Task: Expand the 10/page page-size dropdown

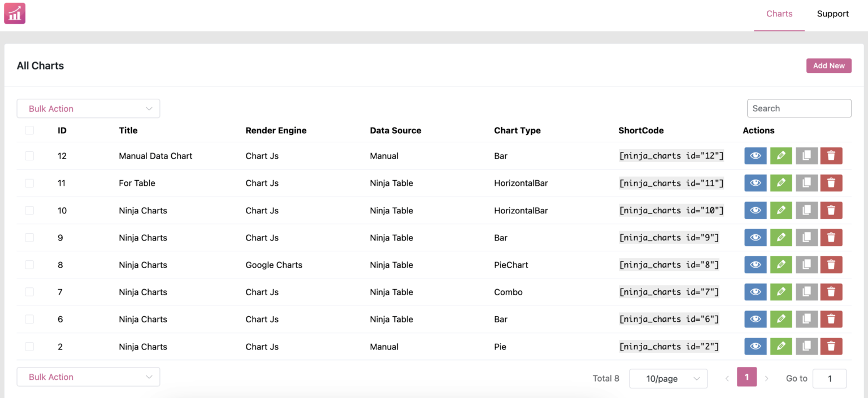Action: click(668, 378)
